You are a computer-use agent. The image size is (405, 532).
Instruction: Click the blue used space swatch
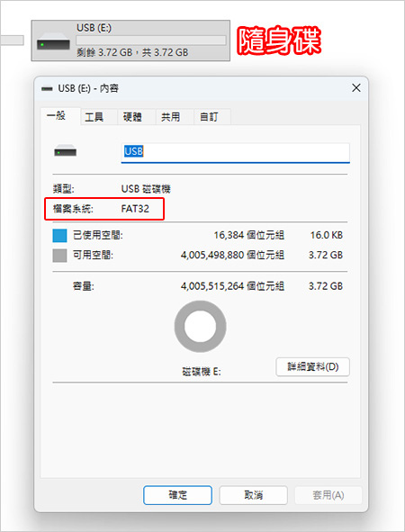(x=59, y=236)
